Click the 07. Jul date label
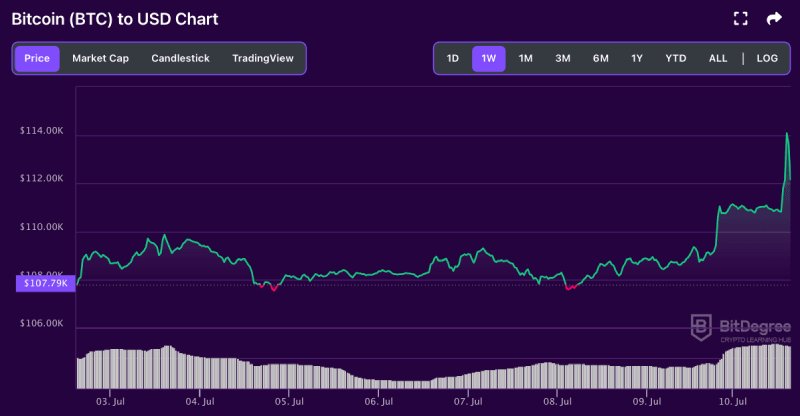 [468, 402]
